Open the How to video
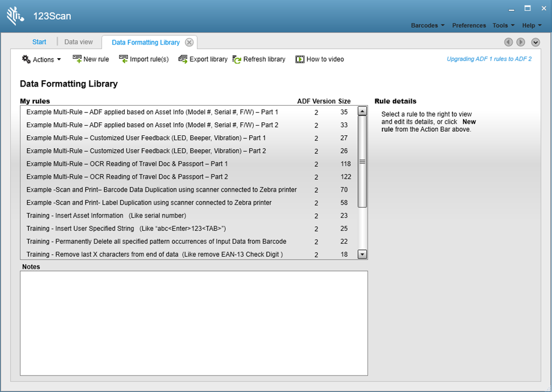The height and width of the screenshot is (392, 552). point(319,59)
